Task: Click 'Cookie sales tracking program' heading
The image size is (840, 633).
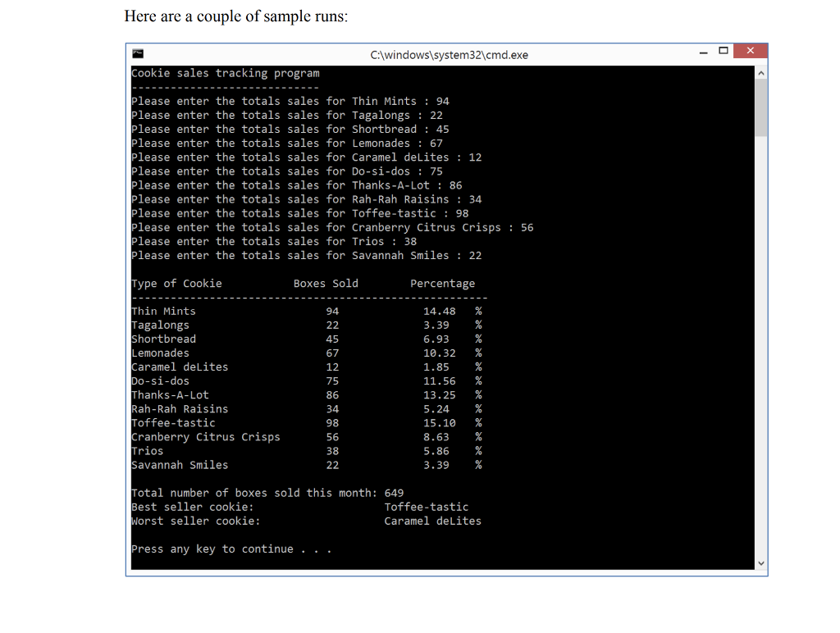Action: tap(226, 73)
